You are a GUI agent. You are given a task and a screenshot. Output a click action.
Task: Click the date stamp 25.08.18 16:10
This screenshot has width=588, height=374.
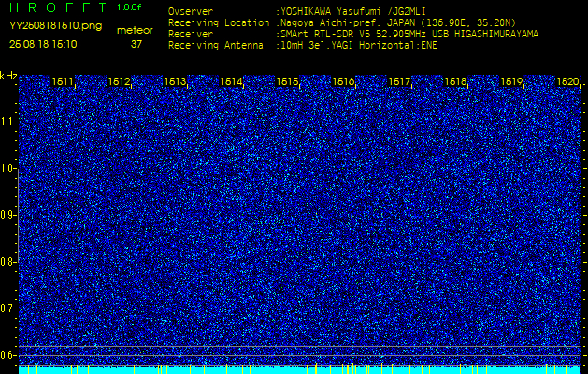(x=43, y=44)
